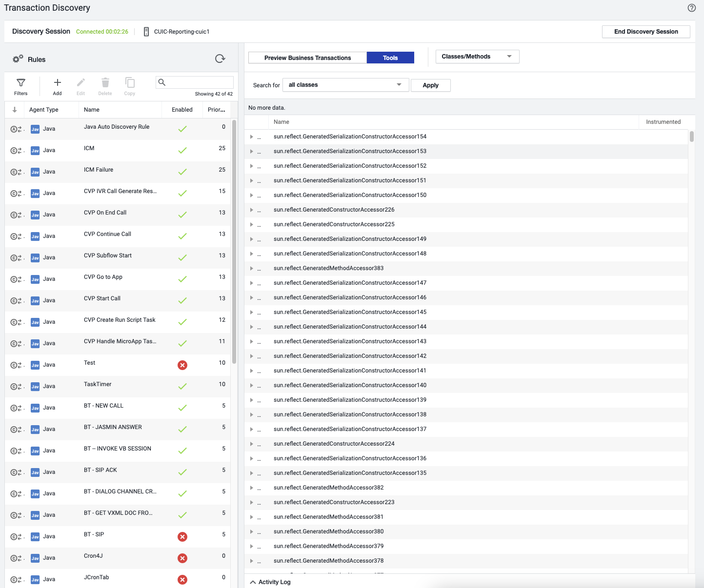Click rule type icon in ICM row
The width and height of the screenshot is (704, 588).
17,151
